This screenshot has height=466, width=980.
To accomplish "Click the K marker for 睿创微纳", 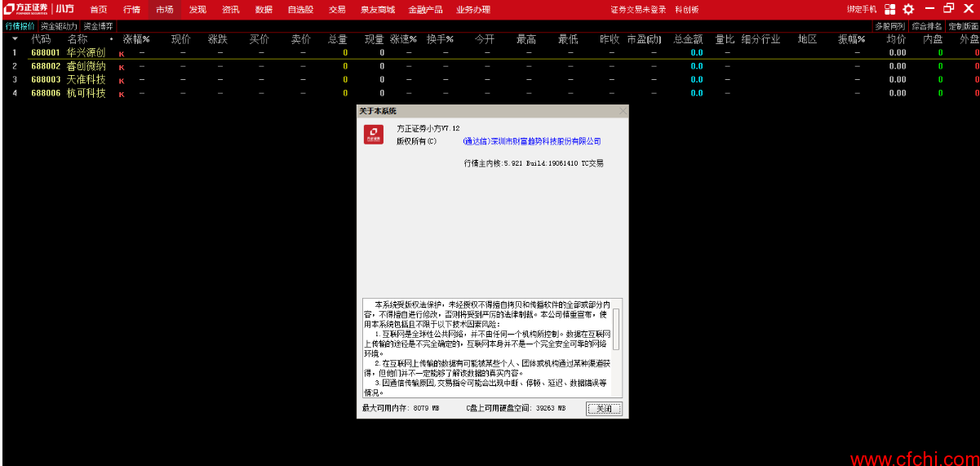I will (x=122, y=67).
